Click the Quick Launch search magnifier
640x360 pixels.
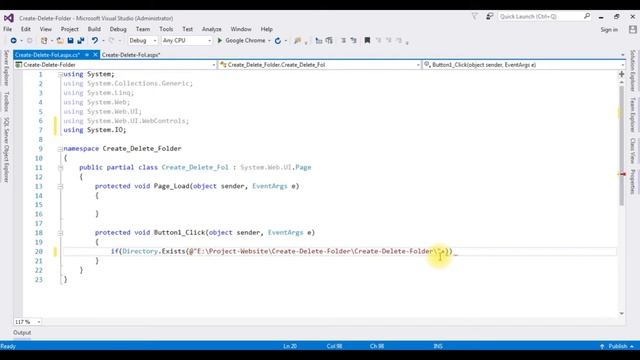[587, 16]
